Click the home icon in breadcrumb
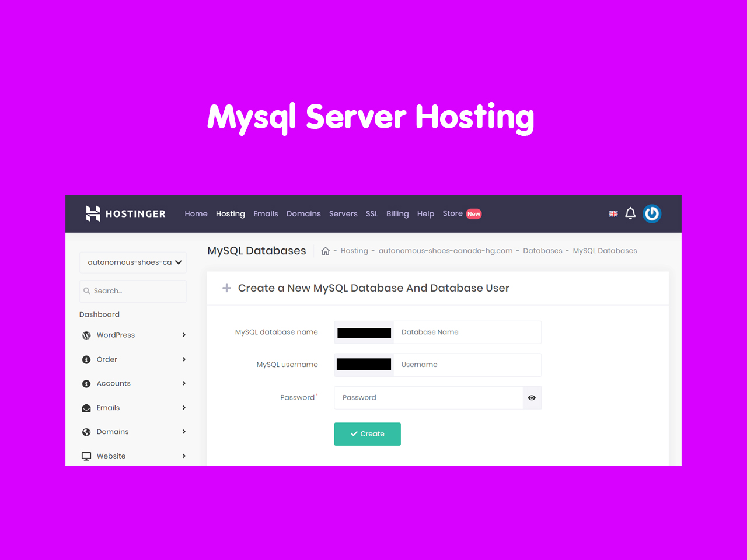 tap(326, 251)
